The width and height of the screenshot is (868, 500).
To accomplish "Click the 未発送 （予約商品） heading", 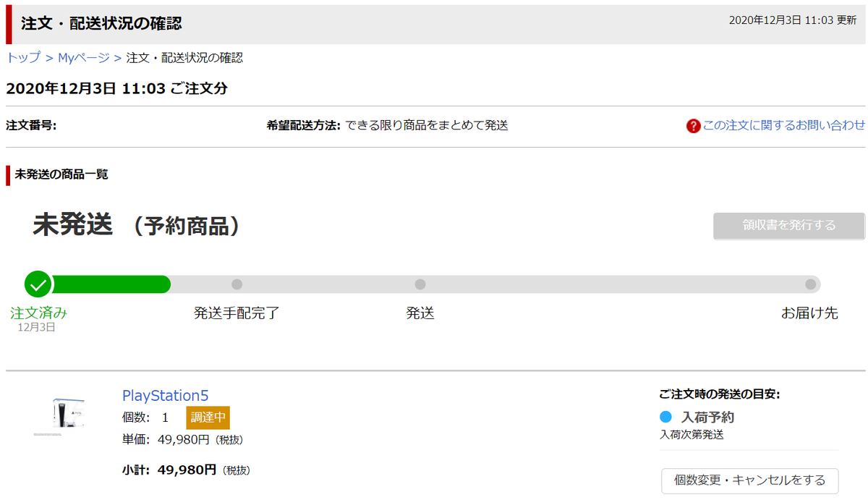I will pos(136,226).
